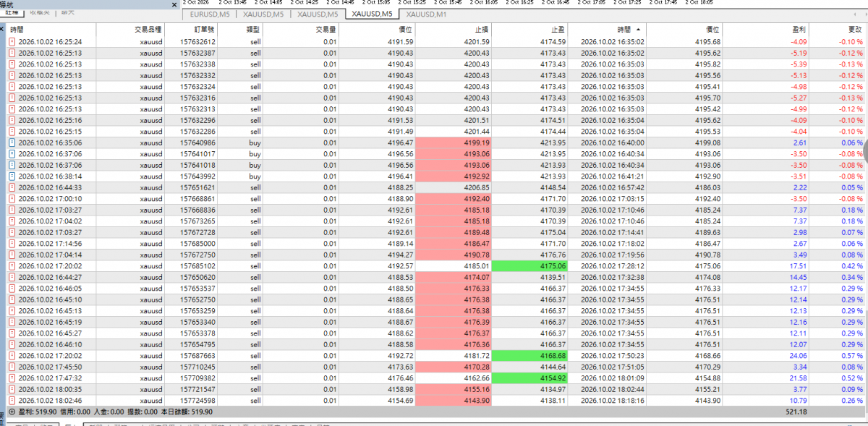Image resolution: width=868 pixels, height=426 pixels.
Task: Select the sell order icon for ticket 157632612
Action: coord(12,42)
